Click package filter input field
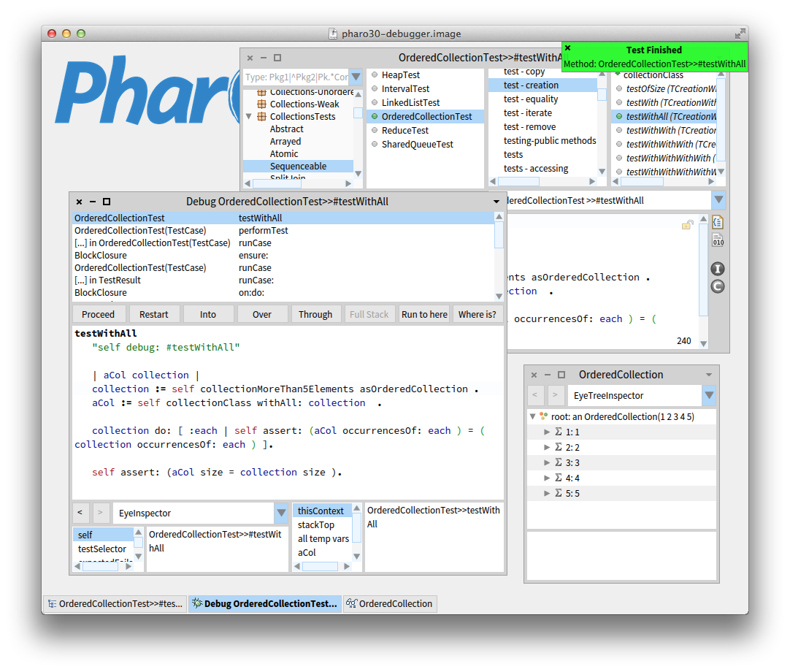This screenshot has width=790, height=672. click(x=297, y=77)
